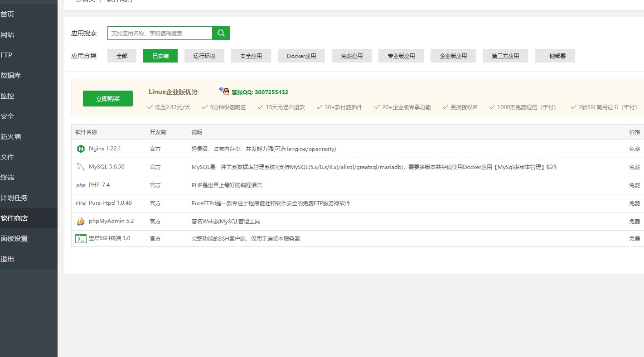Click 著名Web端MySQL管理工具 description
The image size is (644, 357).
[x=226, y=222]
